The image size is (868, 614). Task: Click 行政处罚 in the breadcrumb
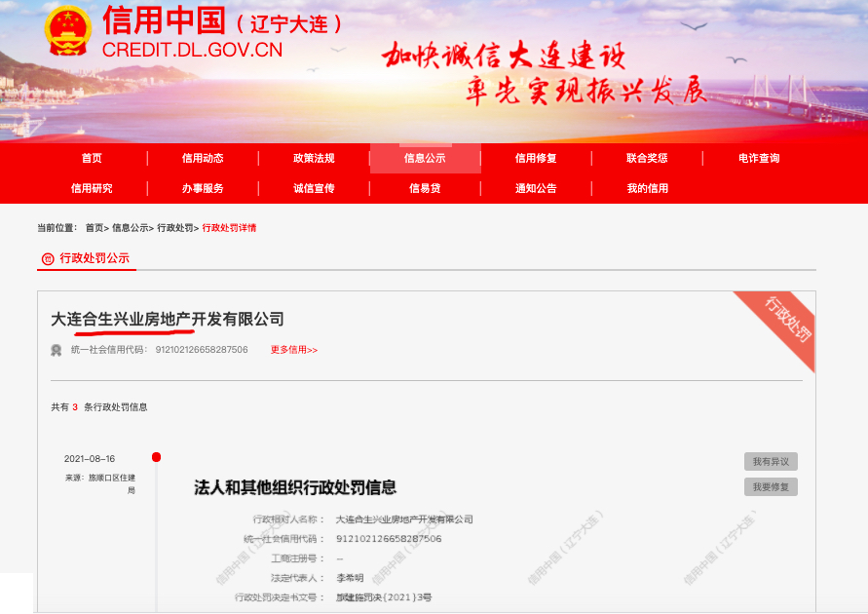coord(175,227)
